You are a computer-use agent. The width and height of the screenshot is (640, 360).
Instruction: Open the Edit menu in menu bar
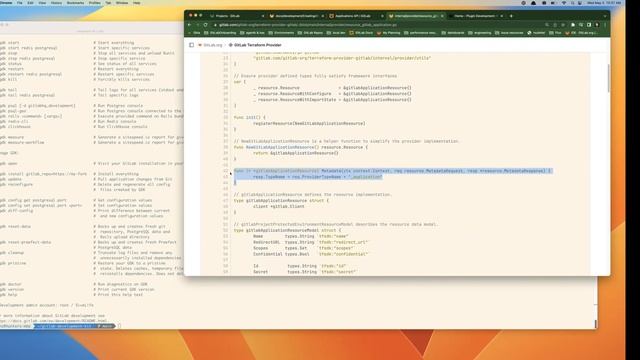click(x=31, y=3)
